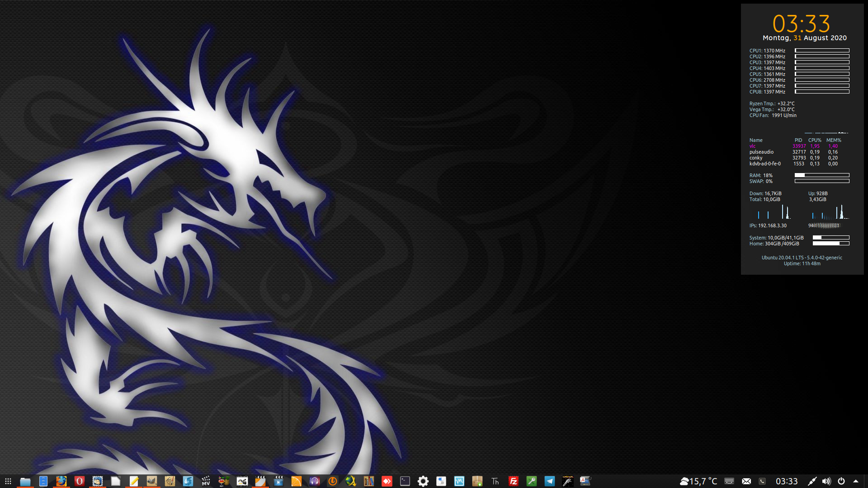Screen dimensions: 868x488
Task: Open the applications grid launcher
Action: pos(8,481)
